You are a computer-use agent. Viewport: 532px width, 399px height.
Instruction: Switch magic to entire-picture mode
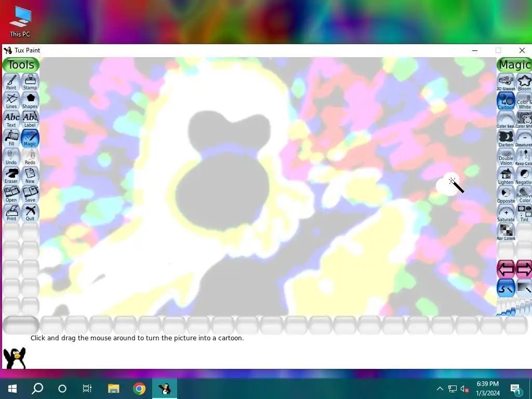[x=524, y=288]
